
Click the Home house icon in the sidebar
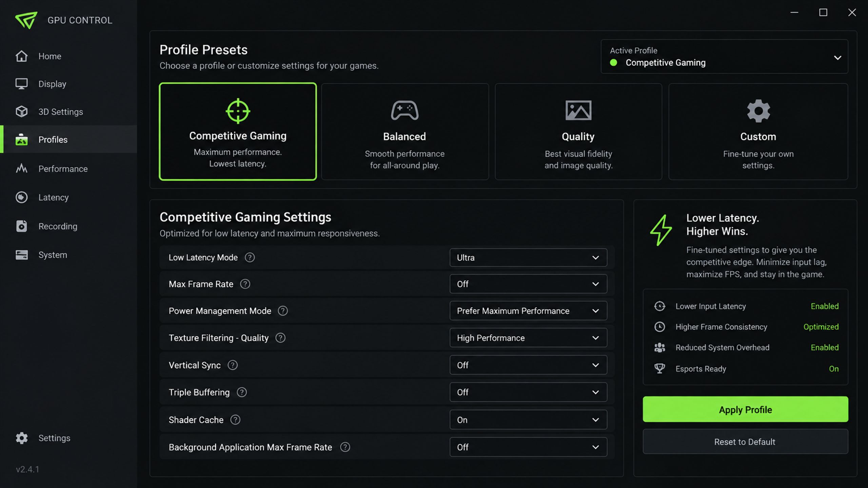pyautogui.click(x=22, y=56)
